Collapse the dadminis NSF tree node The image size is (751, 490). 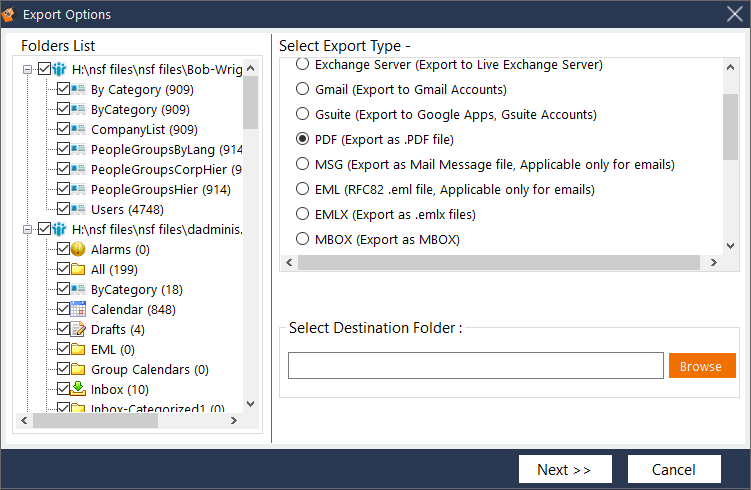[x=27, y=229]
